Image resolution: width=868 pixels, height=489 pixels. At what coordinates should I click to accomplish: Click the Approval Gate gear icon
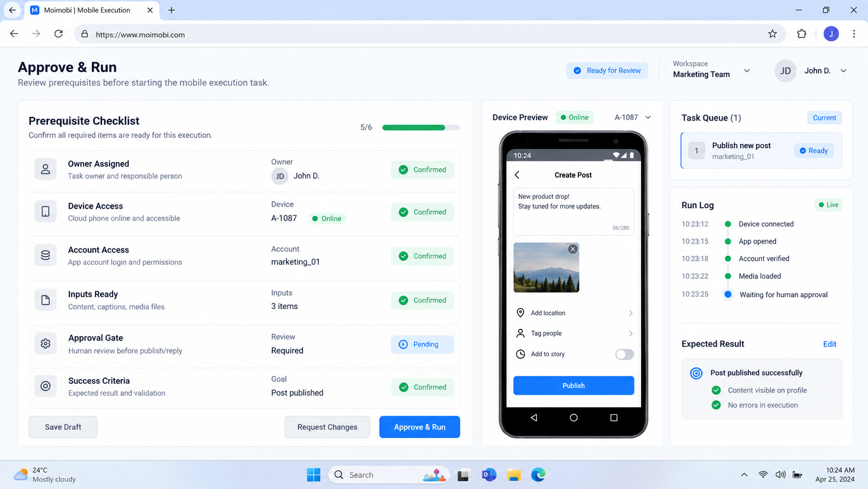[46, 343]
